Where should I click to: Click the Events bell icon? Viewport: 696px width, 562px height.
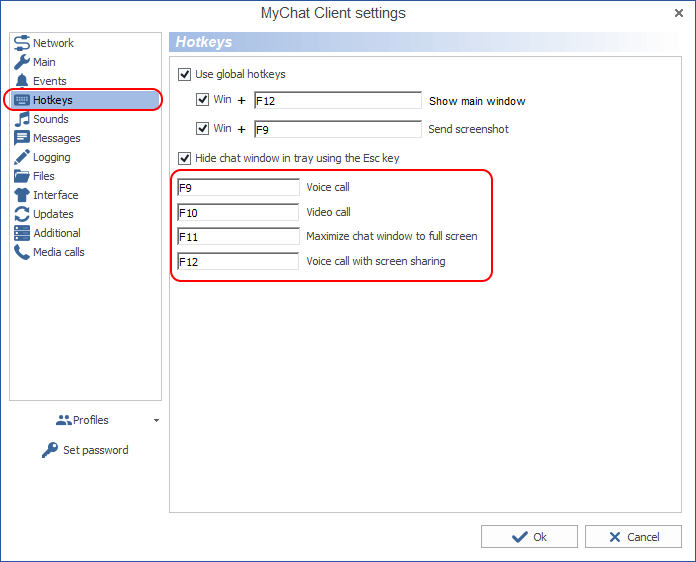pos(22,81)
